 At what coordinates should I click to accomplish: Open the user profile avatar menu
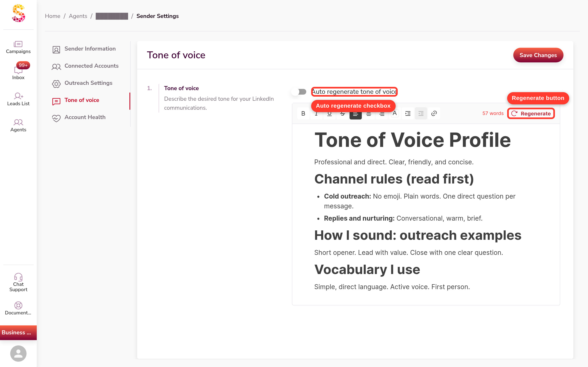pyautogui.click(x=18, y=353)
